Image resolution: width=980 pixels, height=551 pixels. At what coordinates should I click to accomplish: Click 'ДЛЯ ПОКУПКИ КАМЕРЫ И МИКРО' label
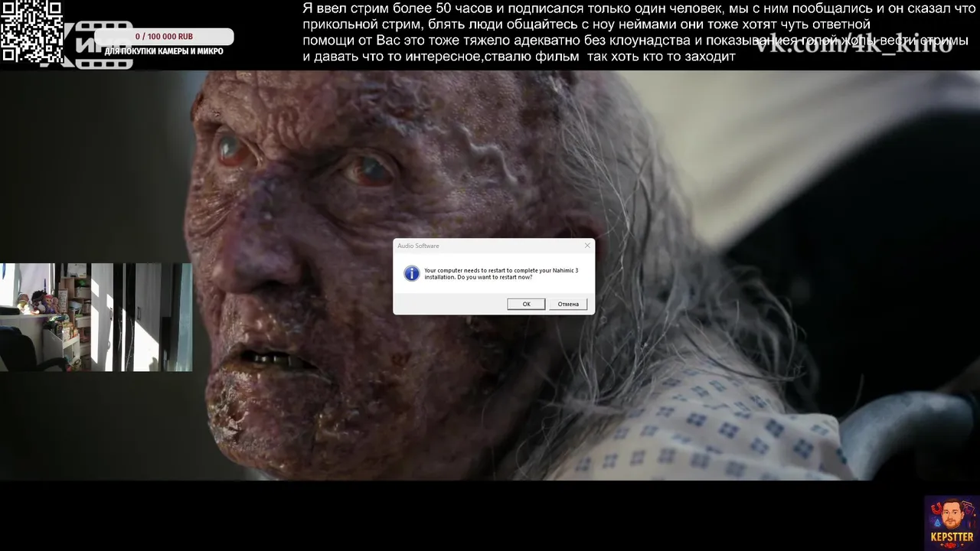coord(164,51)
